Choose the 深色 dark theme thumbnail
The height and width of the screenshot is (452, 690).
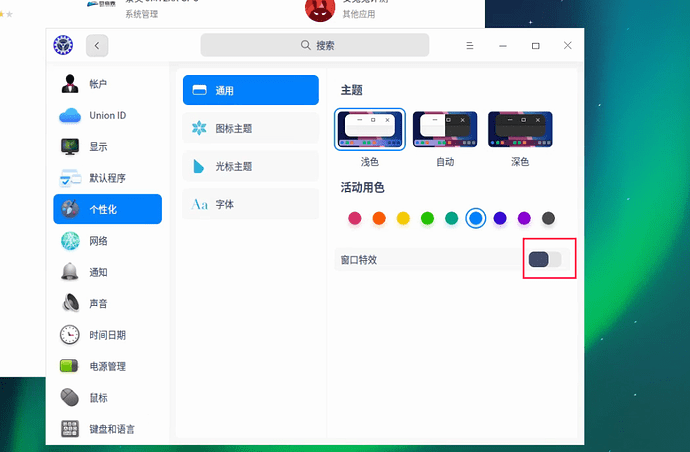(x=520, y=129)
